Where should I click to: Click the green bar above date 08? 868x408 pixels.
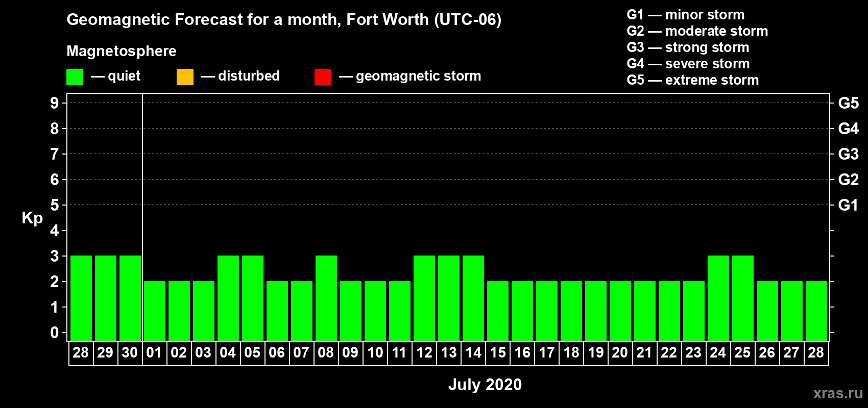326,298
